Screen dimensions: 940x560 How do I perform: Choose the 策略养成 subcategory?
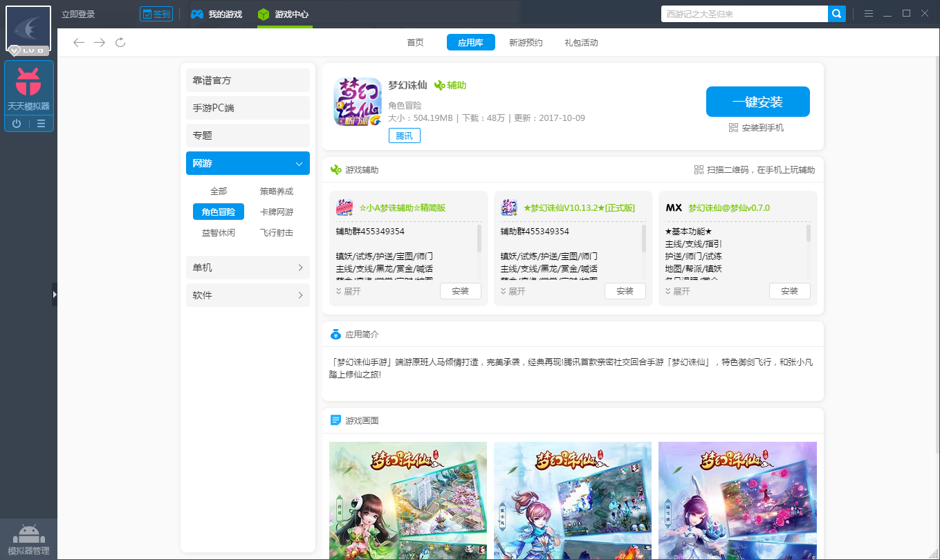point(277,192)
